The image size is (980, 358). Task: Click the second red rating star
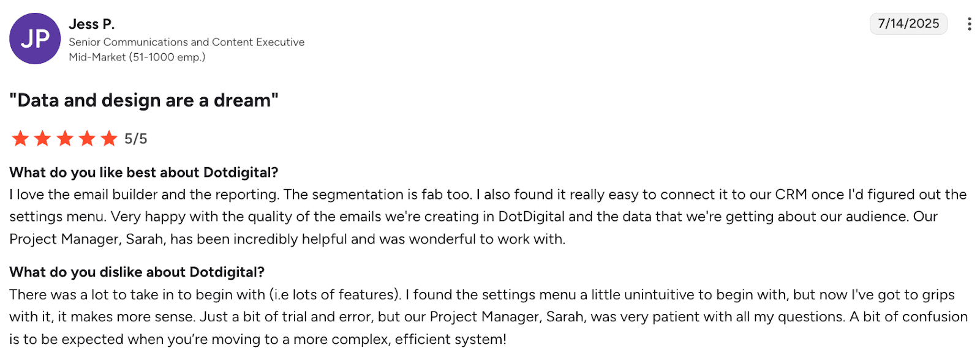(42, 138)
